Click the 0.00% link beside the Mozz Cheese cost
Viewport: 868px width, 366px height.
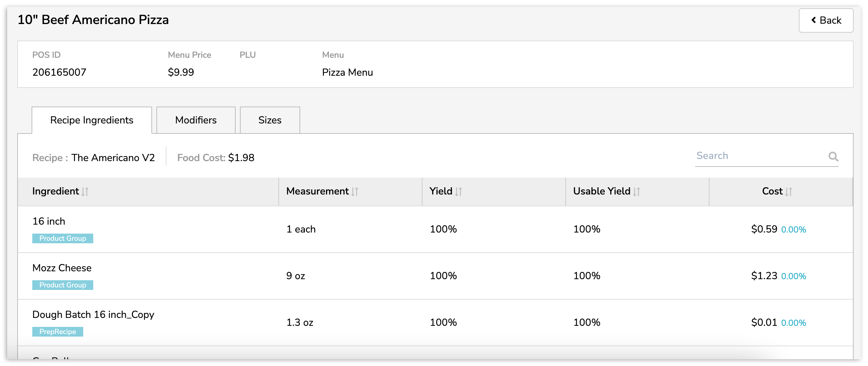click(794, 276)
